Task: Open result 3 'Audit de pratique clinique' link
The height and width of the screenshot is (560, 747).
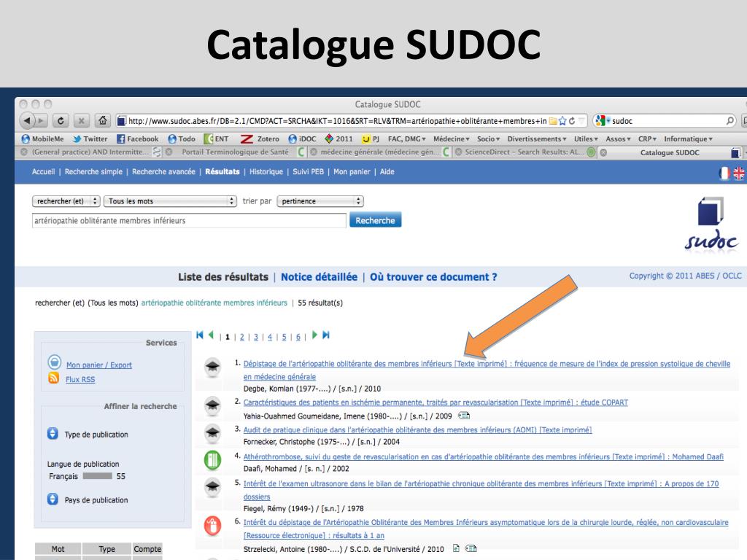Action: (x=417, y=429)
